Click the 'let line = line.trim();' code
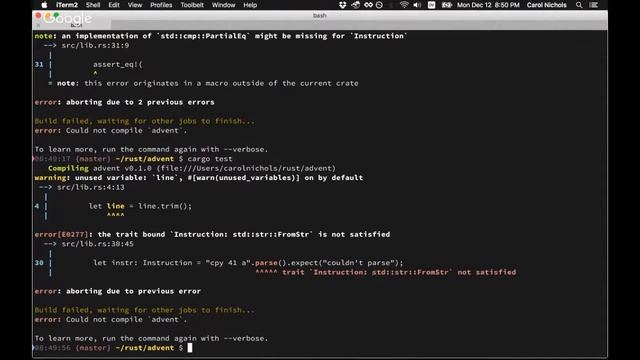640x360 pixels. pyautogui.click(x=140, y=206)
